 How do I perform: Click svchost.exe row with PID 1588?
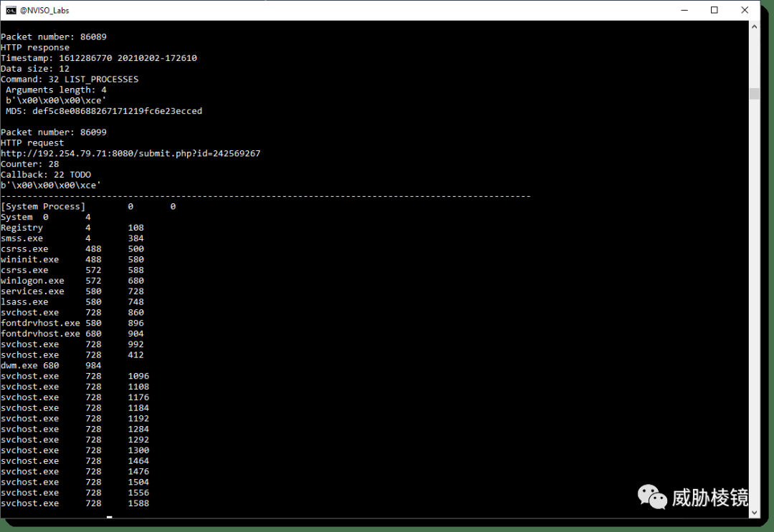75,503
